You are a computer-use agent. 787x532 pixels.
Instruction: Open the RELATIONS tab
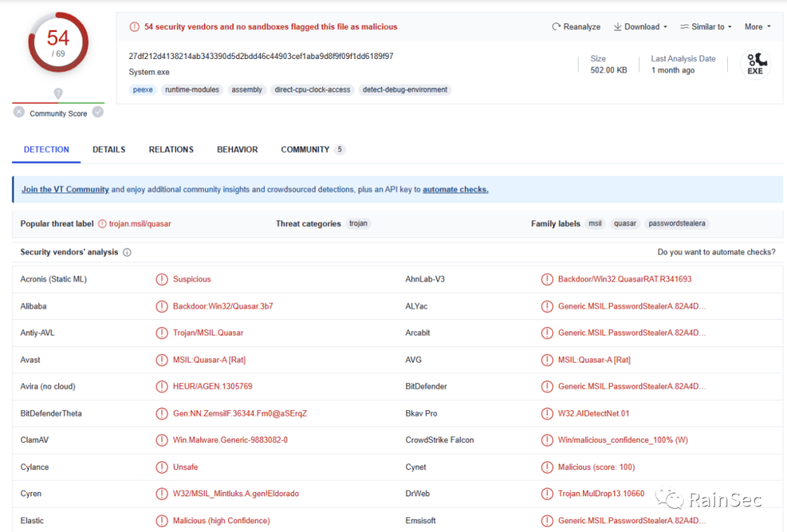[x=171, y=149]
